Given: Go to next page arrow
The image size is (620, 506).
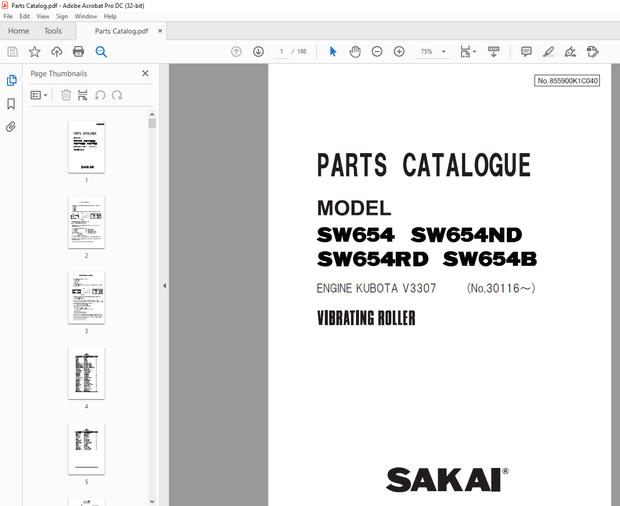Looking at the screenshot, I should click(259, 52).
